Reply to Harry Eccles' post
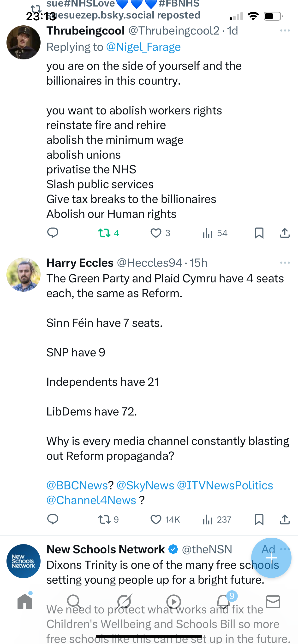298x644 pixels. [x=53, y=519]
